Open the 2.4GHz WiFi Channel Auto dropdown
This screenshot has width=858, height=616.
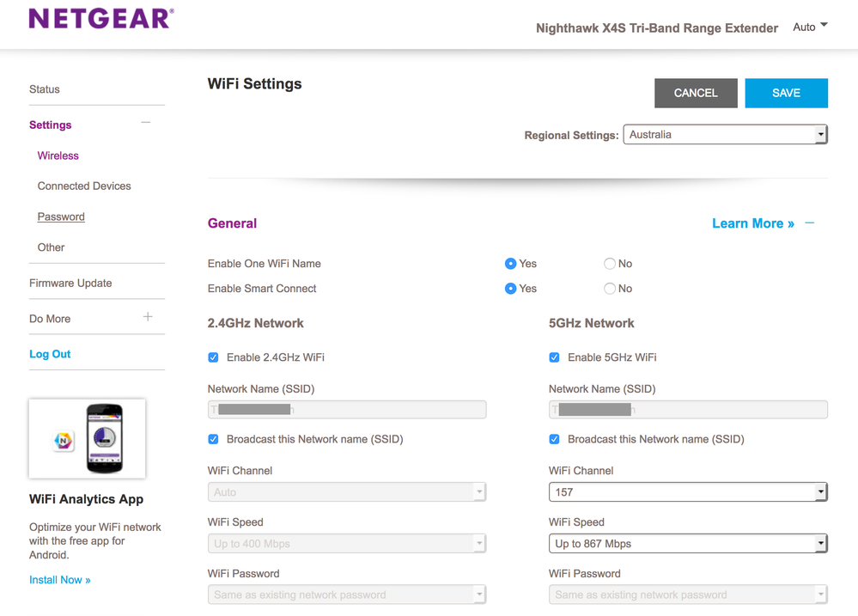point(347,492)
